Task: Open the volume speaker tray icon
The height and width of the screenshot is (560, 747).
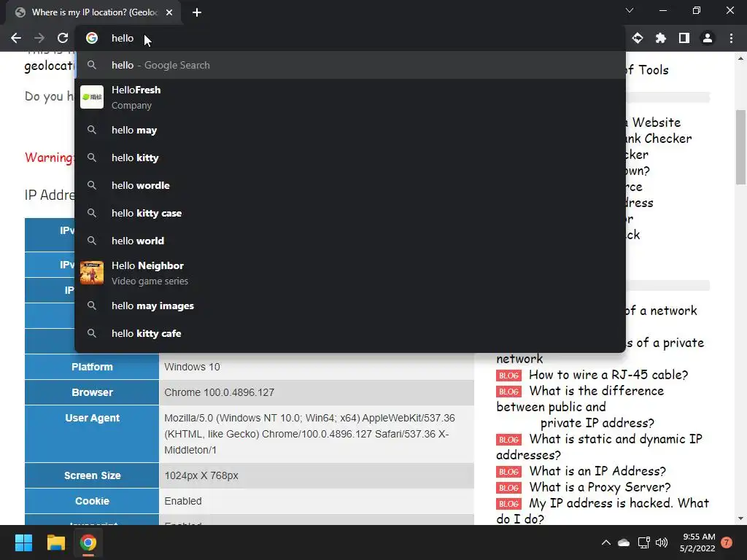Action: 662,542
